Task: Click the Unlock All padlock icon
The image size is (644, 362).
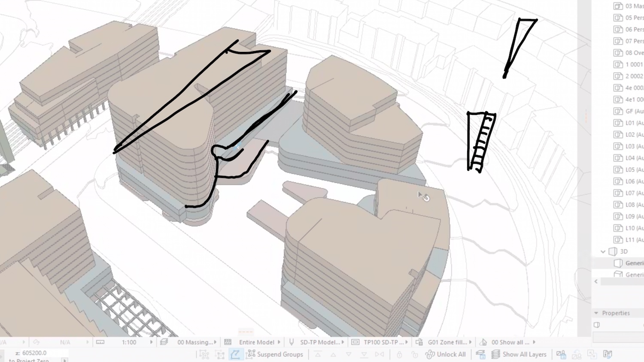Action: tap(430, 354)
